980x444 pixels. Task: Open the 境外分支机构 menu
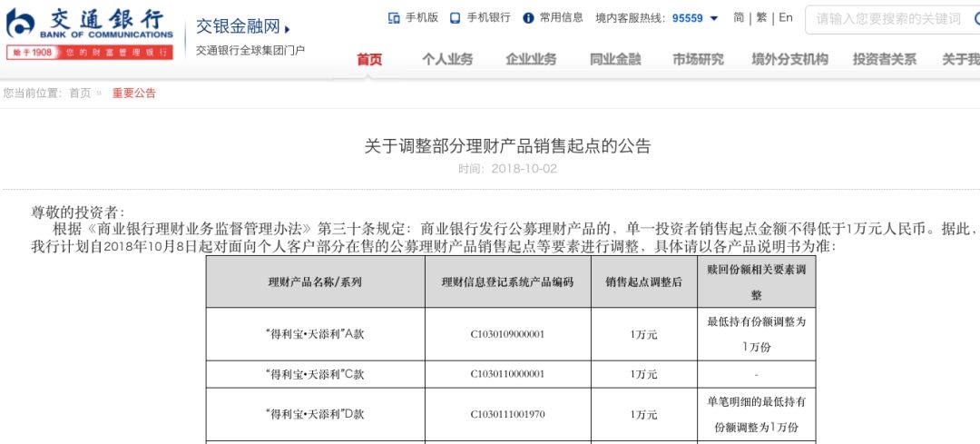(790, 60)
